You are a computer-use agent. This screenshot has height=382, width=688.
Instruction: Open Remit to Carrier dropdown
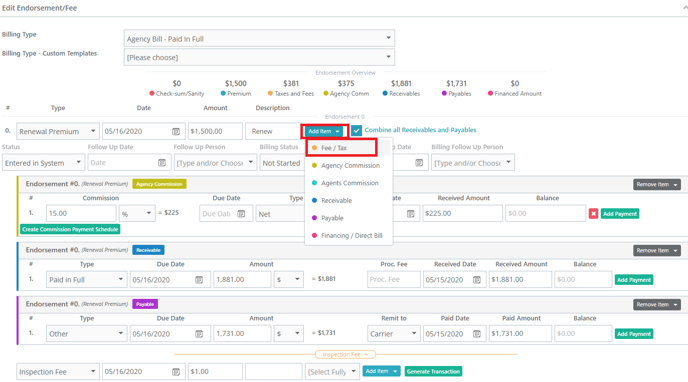pyautogui.click(x=394, y=334)
